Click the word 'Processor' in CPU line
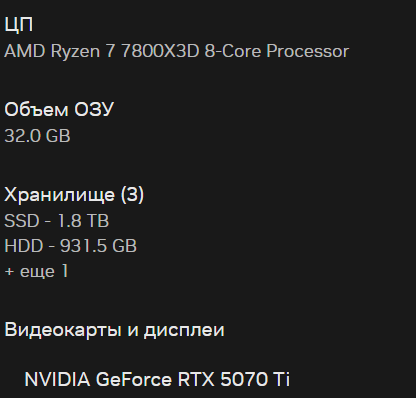This screenshot has width=416, height=398. (x=307, y=51)
